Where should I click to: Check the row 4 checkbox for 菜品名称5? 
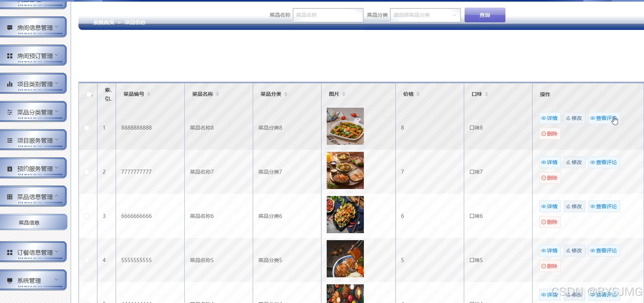click(x=87, y=260)
